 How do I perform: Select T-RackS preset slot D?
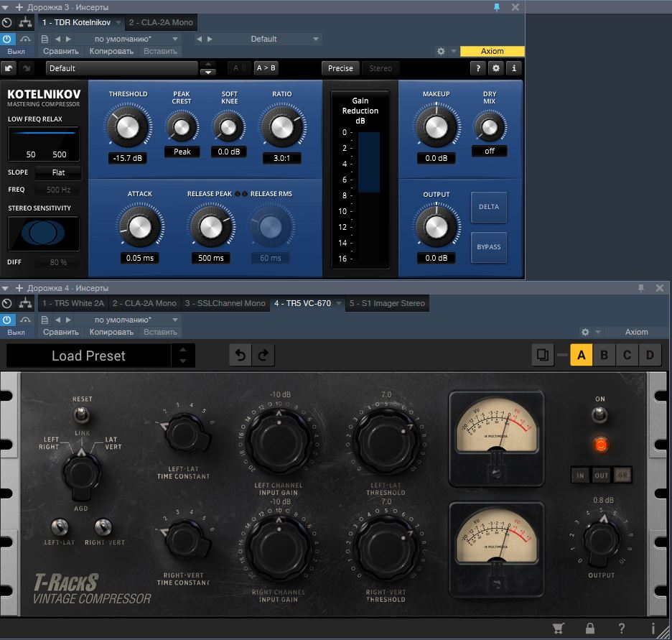pyautogui.click(x=650, y=355)
